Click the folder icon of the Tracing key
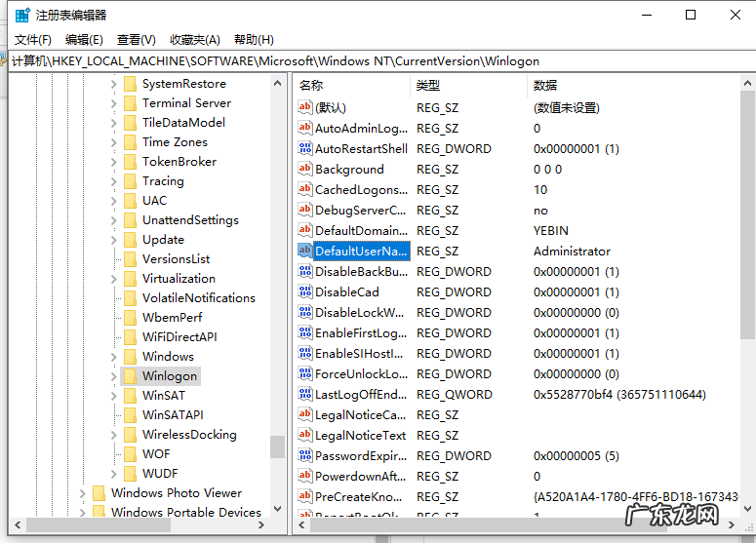This screenshot has height=543, width=756. 130,181
